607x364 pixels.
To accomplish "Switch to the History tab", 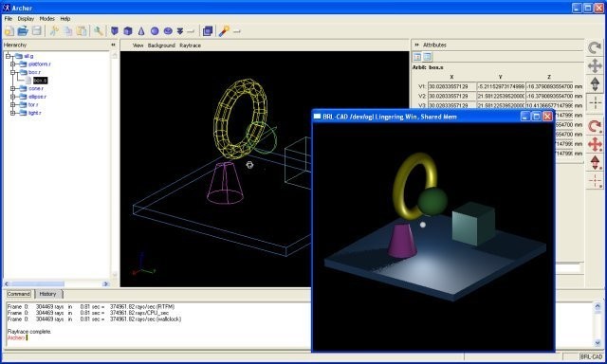I will coord(48,294).
